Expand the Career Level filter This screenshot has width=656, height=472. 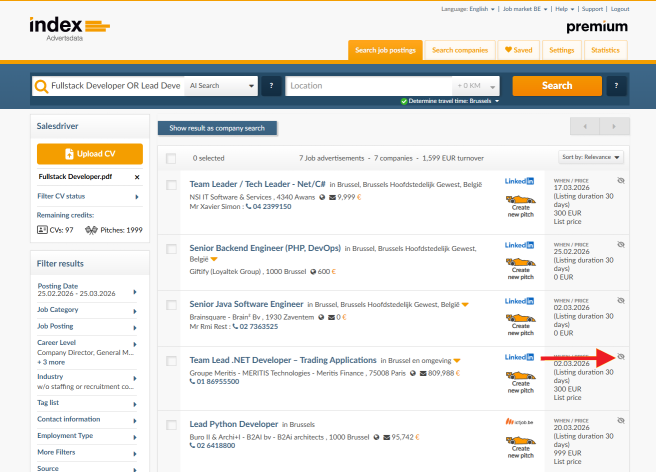click(x=87, y=343)
